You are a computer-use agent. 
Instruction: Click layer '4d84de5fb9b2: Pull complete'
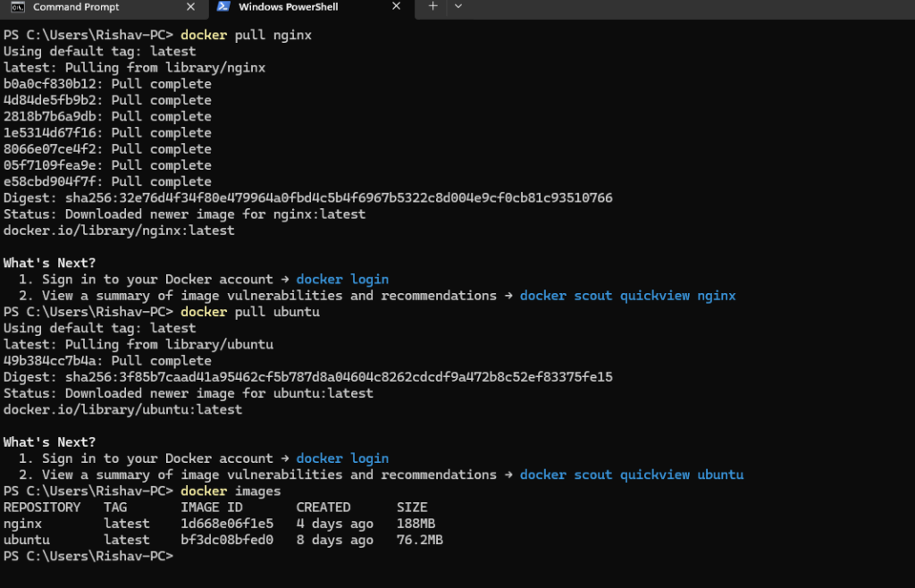pyautogui.click(x=107, y=100)
